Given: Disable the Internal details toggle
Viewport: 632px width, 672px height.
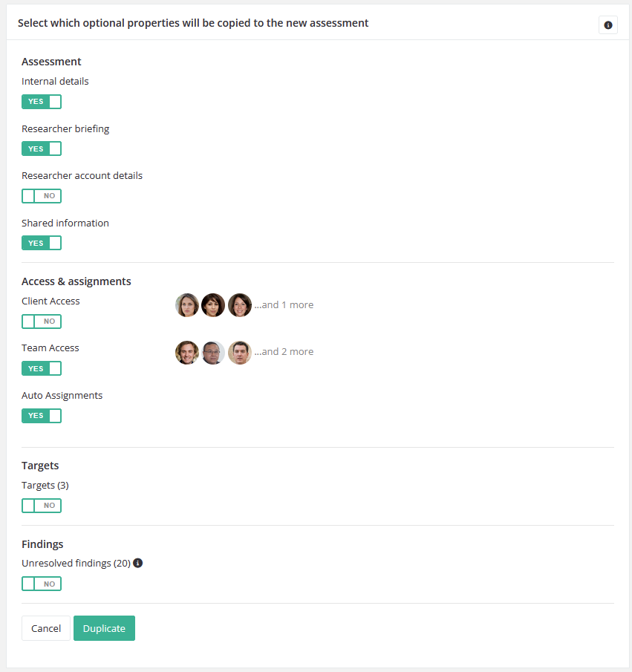Looking at the screenshot, I should coord(42,101).
